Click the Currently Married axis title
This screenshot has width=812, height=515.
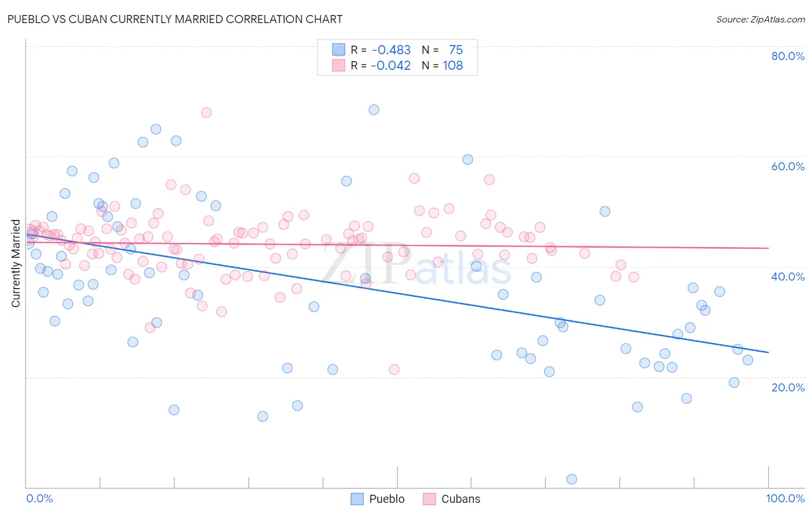pyautogui.click(x=16, y=263)
